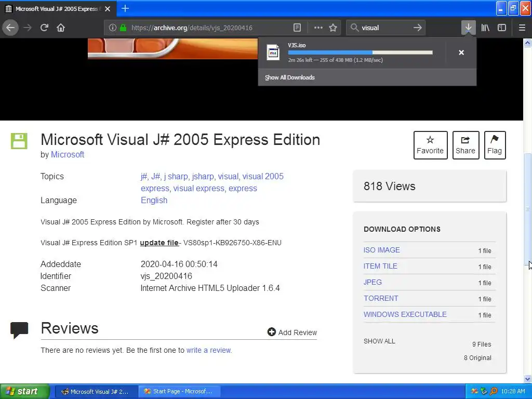
Task: Go back to the previous page
Action: 10,28
